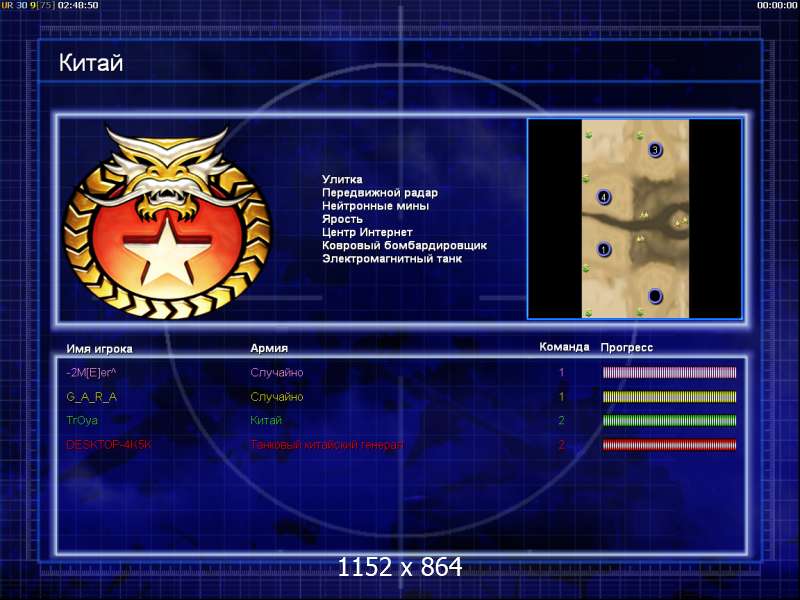Select player G_A_R_A
800x600 pixels.
91,397
